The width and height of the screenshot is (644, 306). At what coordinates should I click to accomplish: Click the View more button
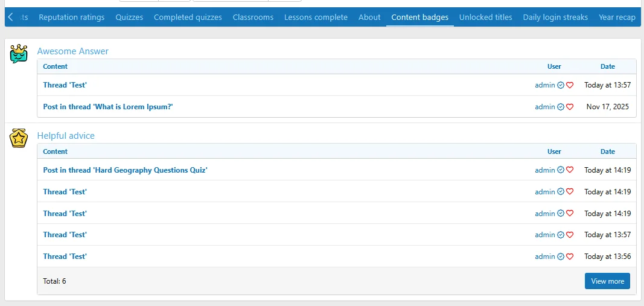(607, 281)
